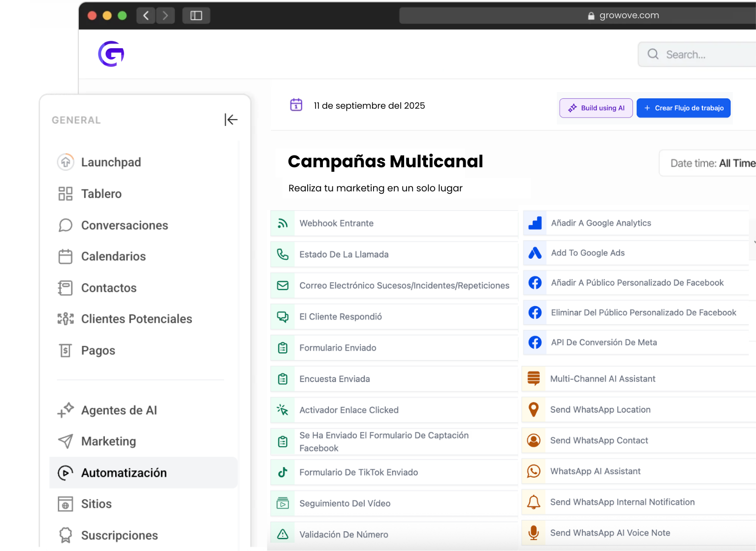Click the Google Analytics icon
The height and width of the screenshot is (551, 756).
point(535,223)
